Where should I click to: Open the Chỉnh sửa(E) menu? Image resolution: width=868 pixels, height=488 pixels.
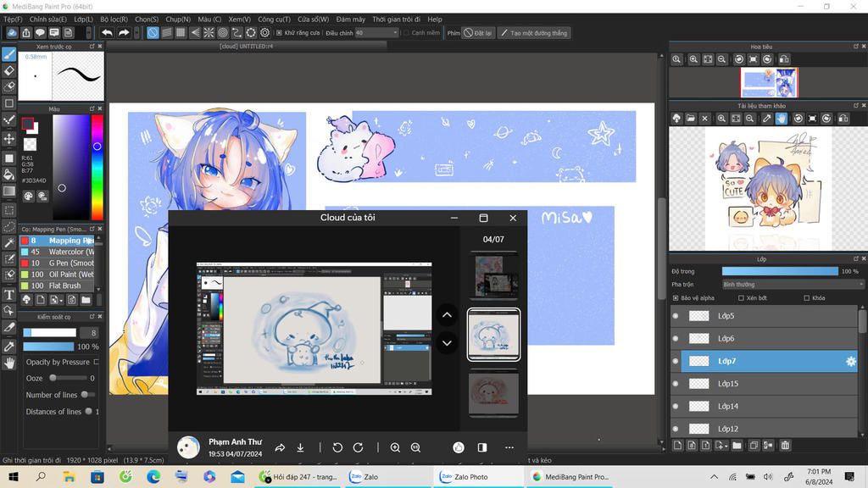tap(48, 19)
